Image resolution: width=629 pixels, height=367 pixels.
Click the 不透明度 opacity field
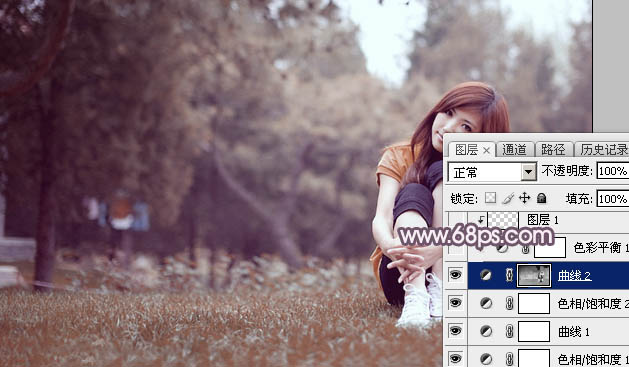click(613, 171)
